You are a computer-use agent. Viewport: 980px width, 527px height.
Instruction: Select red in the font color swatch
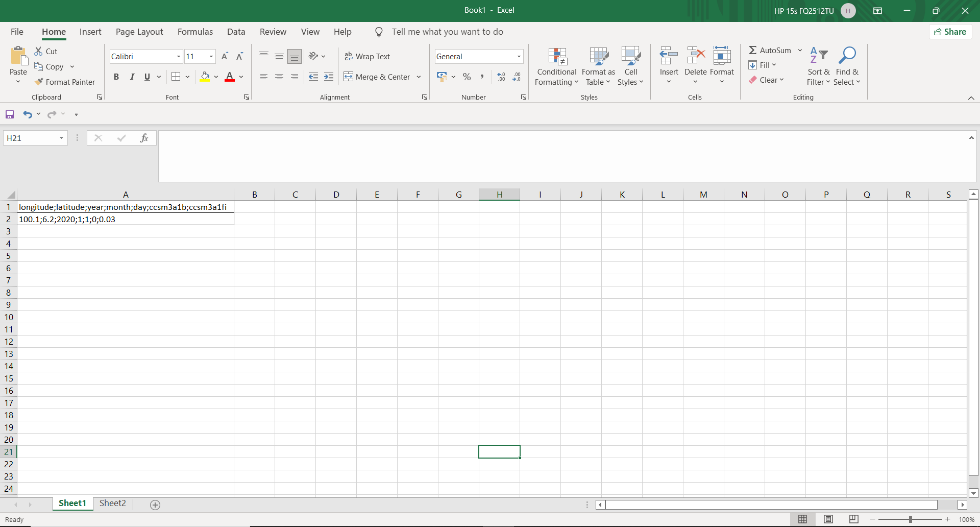229,81
